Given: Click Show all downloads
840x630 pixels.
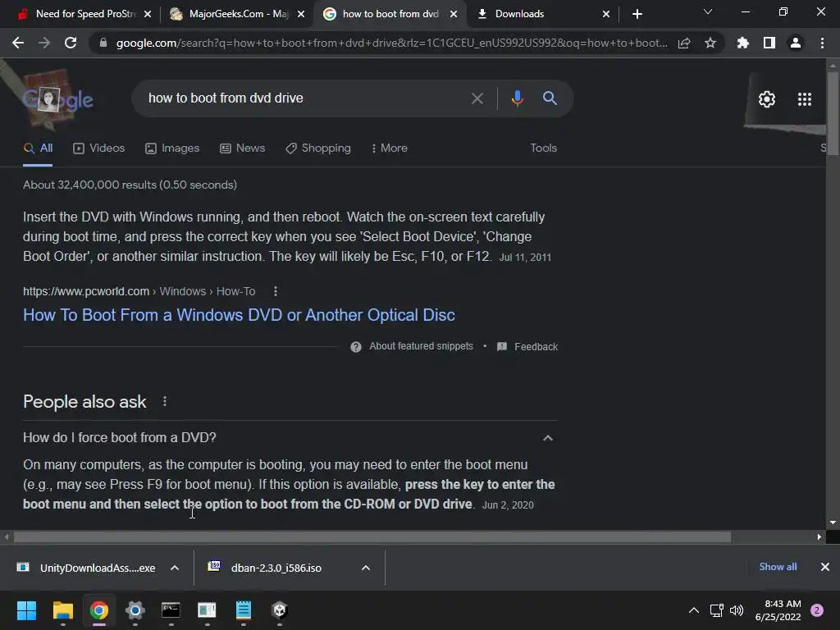Looking at the screenshot, I should click(778, 567).
